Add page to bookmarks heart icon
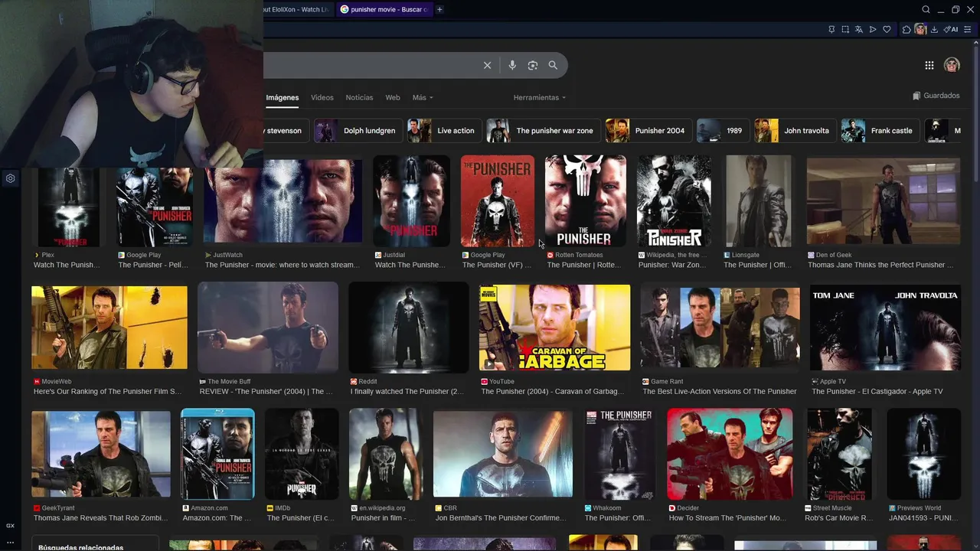 [887, 30]
